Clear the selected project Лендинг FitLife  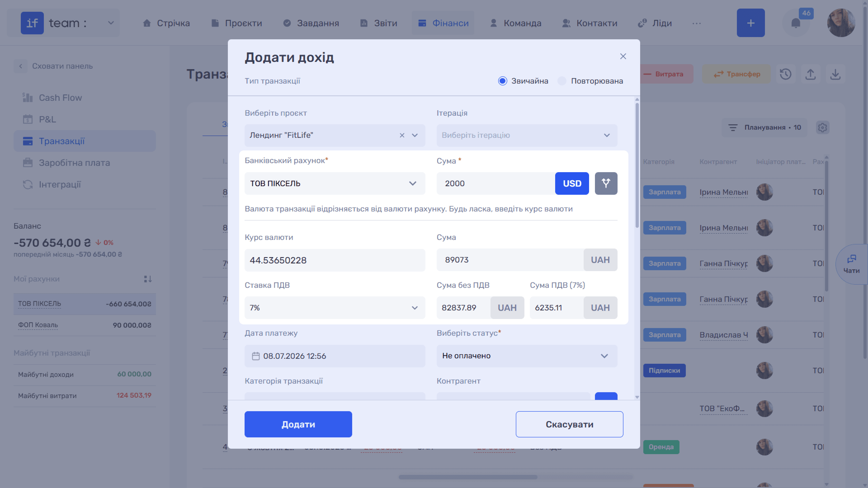[x=402, y=135]
